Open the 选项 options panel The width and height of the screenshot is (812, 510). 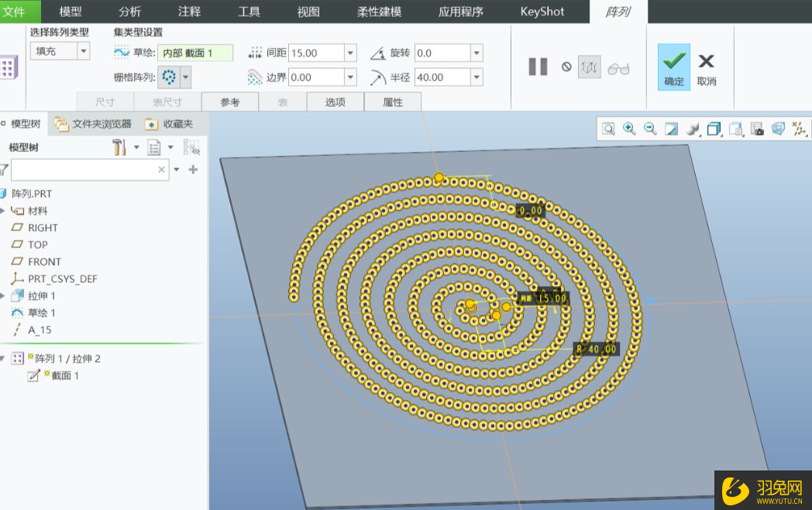click(x=335, y=102)
